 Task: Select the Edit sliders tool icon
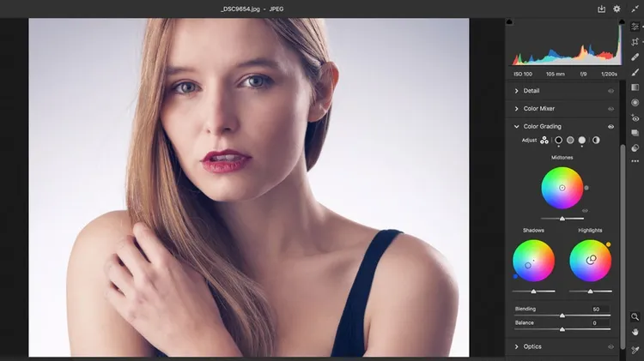[x=635, y=27]
